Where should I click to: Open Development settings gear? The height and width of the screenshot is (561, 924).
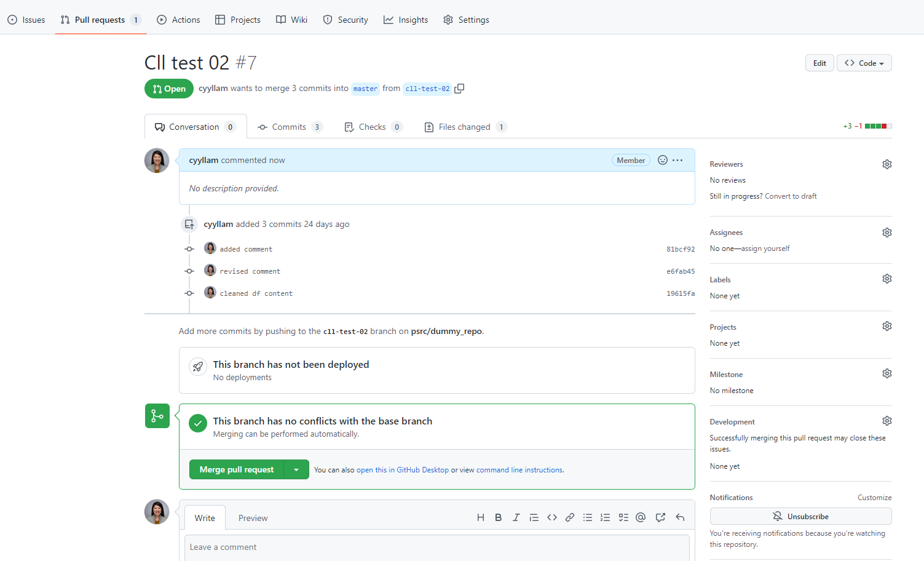pyautogui.click(x=887, y=421)
